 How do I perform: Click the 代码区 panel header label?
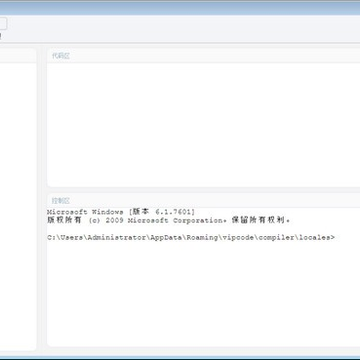61,56
